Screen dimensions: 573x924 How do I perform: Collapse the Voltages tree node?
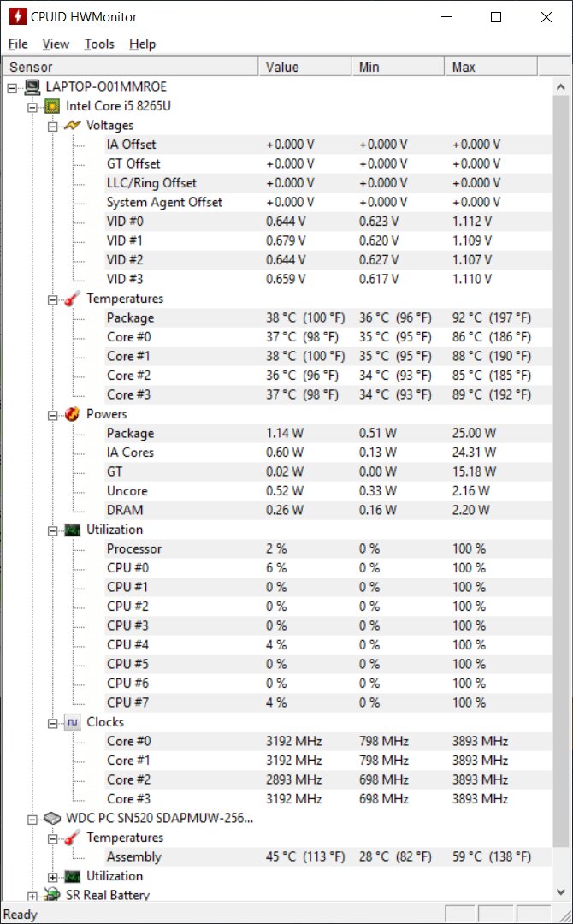click(52, 126)
